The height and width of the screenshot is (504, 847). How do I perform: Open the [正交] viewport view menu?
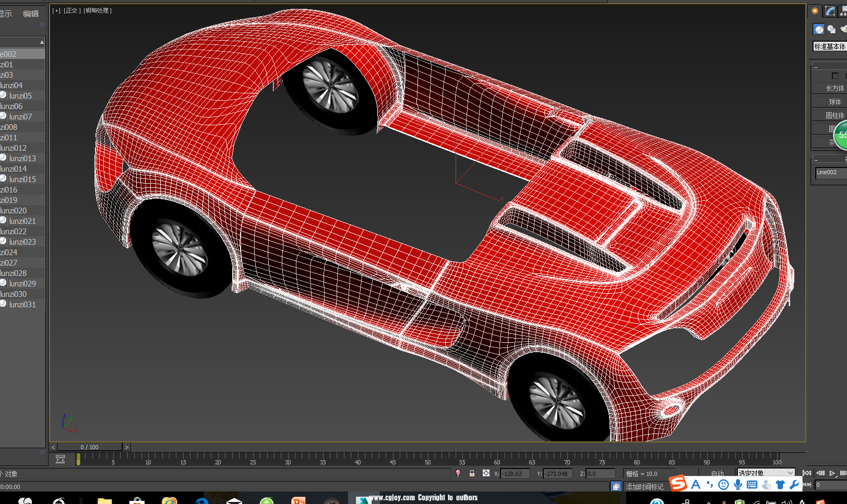tap(72, 10)
